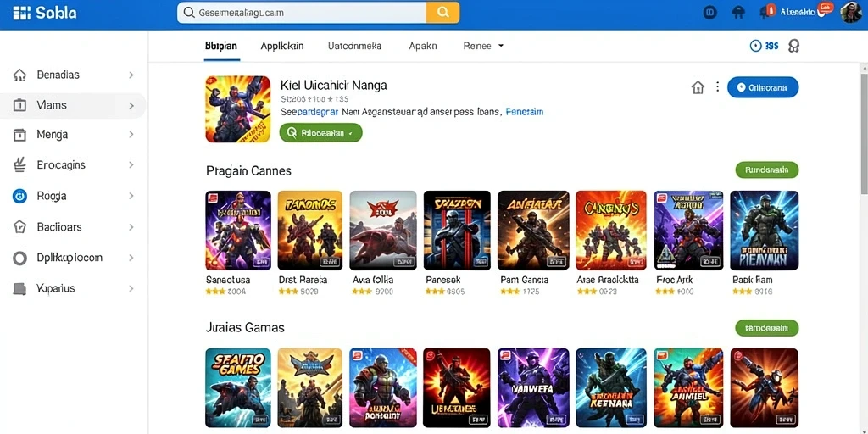This screenshot has height=434, width=868.
Task: Click the badge icon near the points counter
Action: tap(793, 46)
